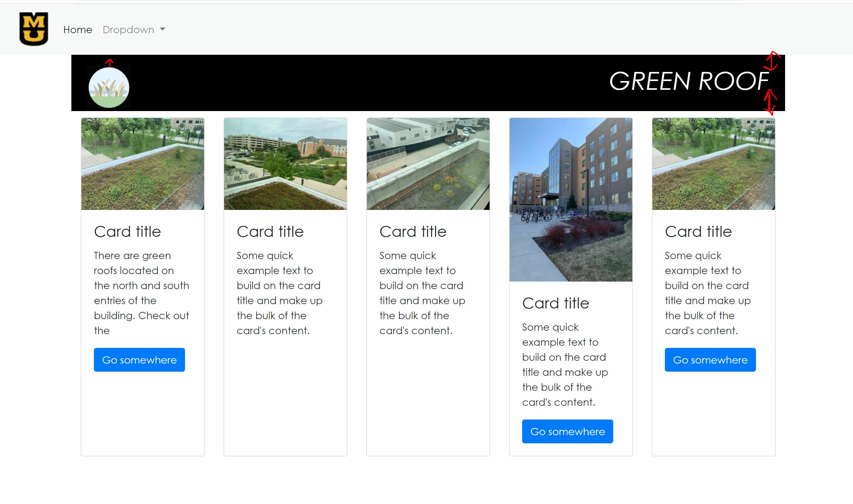Viewport: 853px width, 504px height.
Task: Click the Dropdown caret arrow
Action: click(163, 29)
